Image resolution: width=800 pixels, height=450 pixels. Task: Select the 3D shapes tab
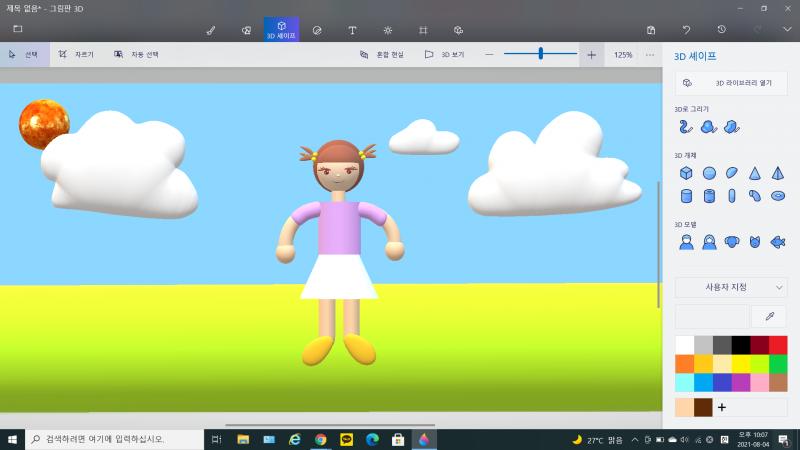(281, 30)
